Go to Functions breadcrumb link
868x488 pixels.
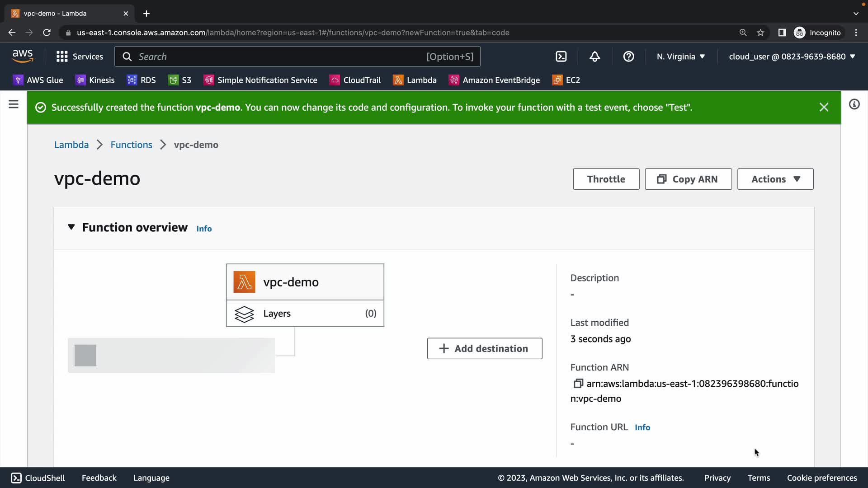pyautogui.click(x=131, y=145)
